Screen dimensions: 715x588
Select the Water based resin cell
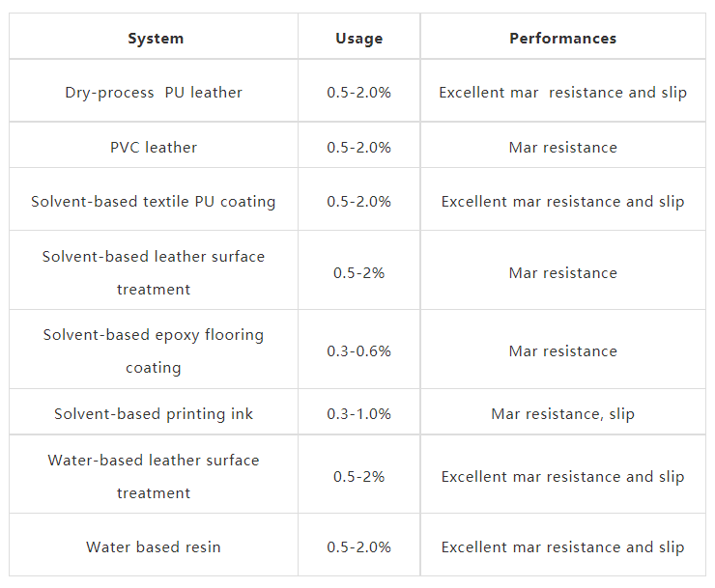click(154, 547)
